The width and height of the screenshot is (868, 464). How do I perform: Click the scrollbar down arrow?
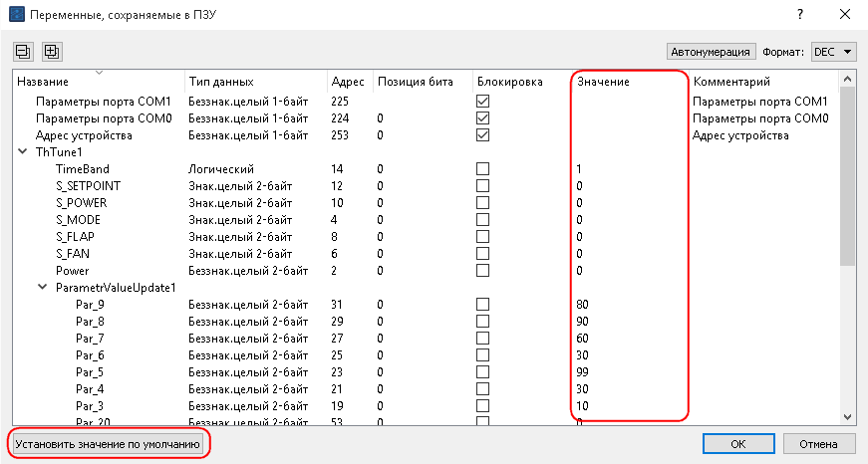click(x=848, y=417)
